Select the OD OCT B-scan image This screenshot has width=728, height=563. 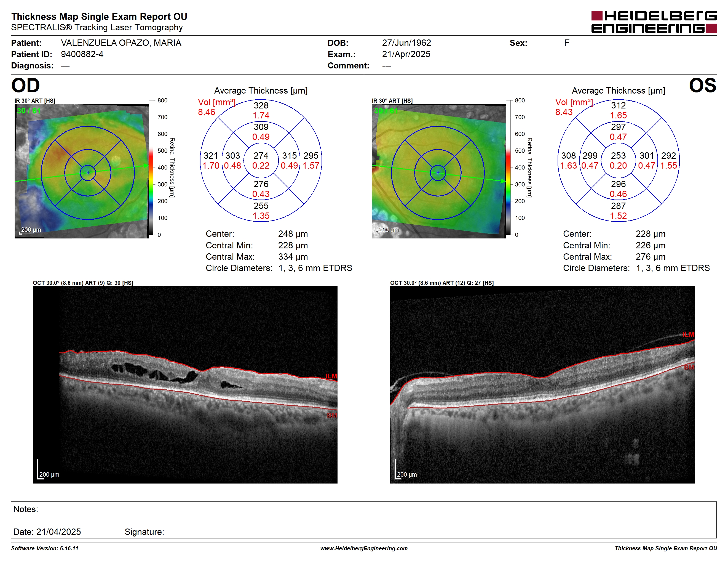coord(185,384)
